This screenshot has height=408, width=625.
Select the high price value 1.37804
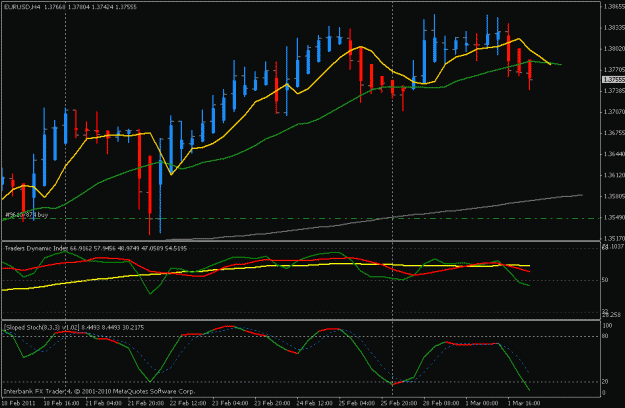(78, 7)
